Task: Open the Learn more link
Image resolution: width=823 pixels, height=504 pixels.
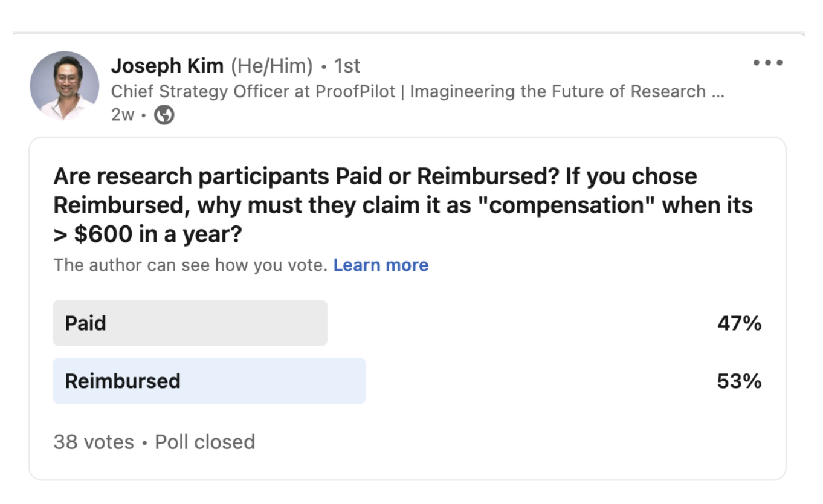Action: coord(381,265)
